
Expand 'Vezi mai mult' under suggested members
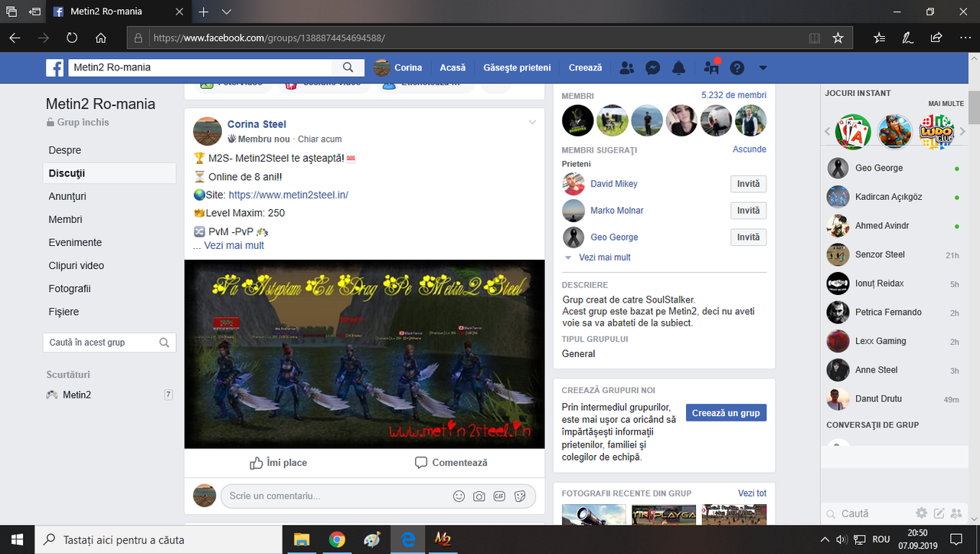coord(605,257)
